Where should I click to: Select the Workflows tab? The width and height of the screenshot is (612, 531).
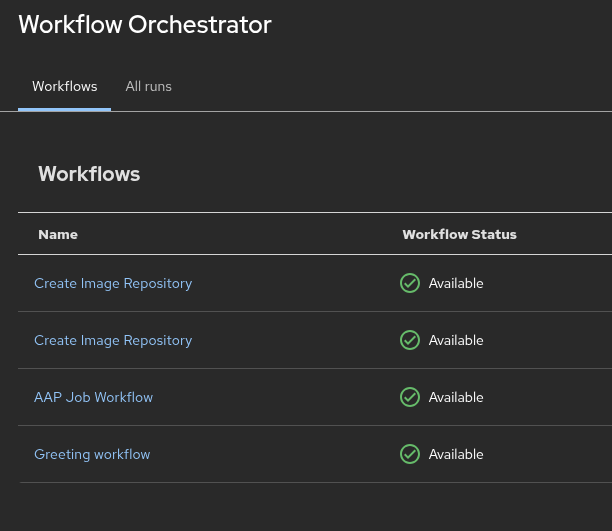[x=65, y=86]
